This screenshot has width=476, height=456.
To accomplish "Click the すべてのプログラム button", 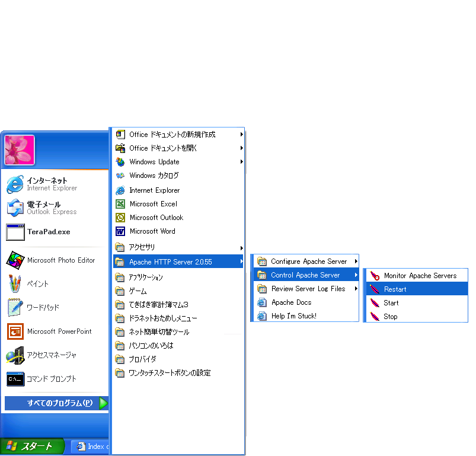I will (x=57, y=403).
